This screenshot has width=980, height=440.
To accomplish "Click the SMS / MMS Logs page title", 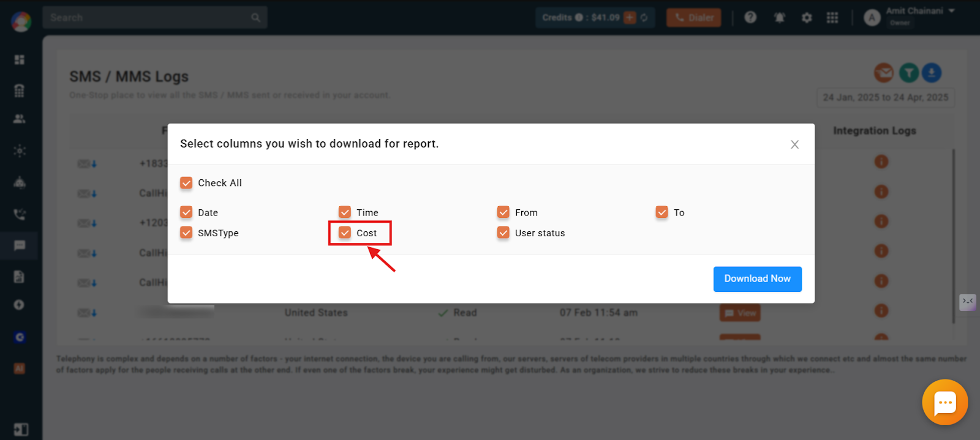I will pyautogui.click(x=129, y=77).
